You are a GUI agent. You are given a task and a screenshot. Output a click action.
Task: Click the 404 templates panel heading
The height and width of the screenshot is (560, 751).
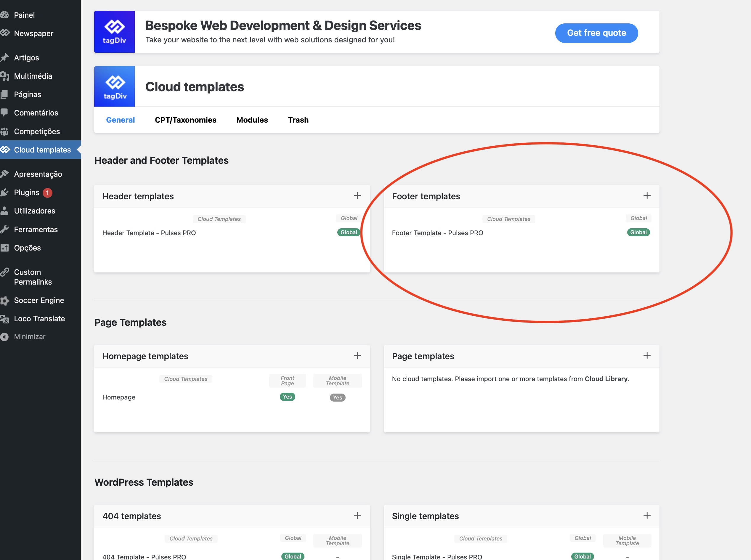click(x=131, y=516)
